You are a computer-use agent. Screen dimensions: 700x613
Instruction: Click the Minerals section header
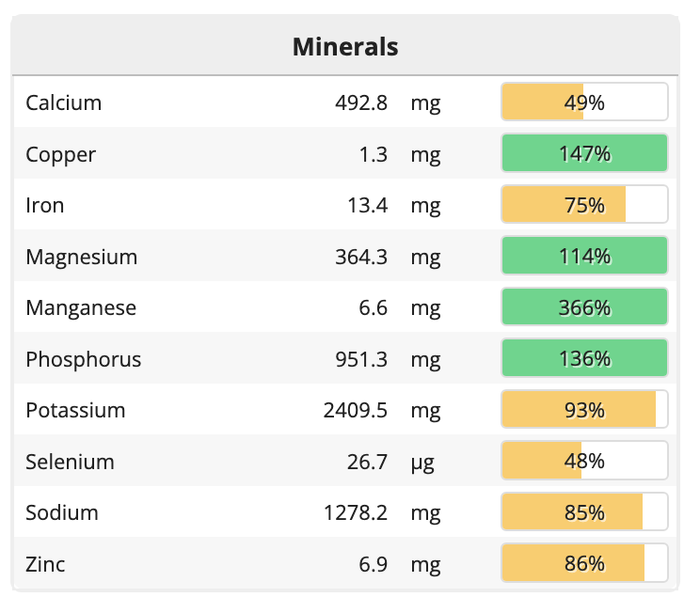pyautogui.click(x=345, y=46)
